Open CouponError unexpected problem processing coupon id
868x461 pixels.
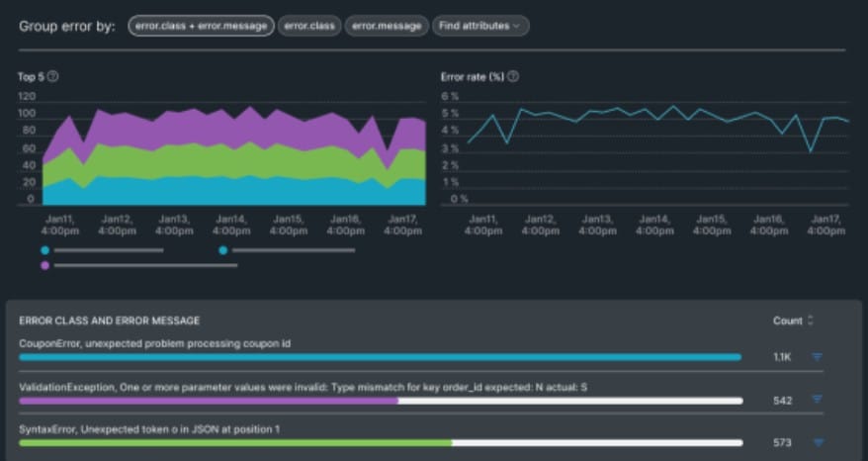[x=155, y=343]
